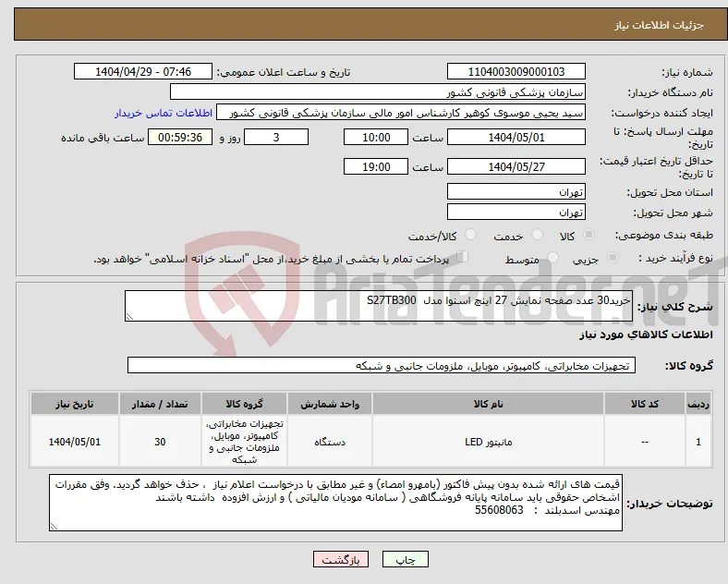The width and height of the screenshot is (728, 584).
Task: Click the resize grip of description textarea
Action: 129,317
